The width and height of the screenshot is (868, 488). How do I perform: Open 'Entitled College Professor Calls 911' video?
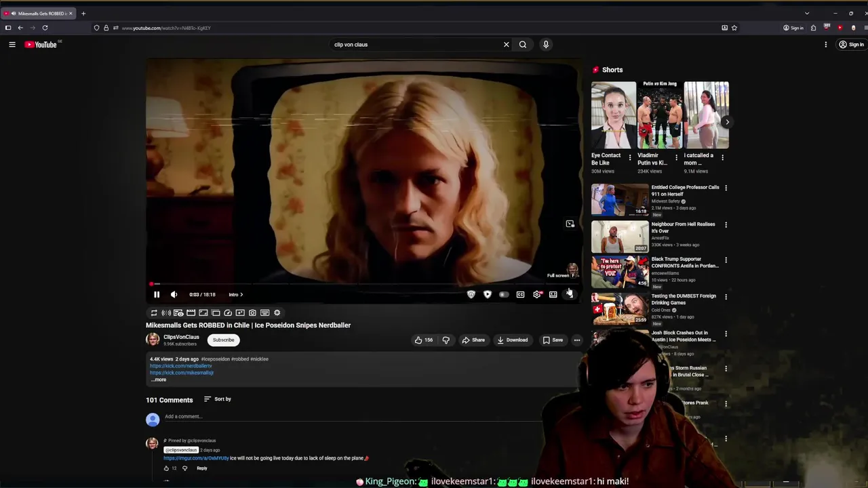pos(620,199)
